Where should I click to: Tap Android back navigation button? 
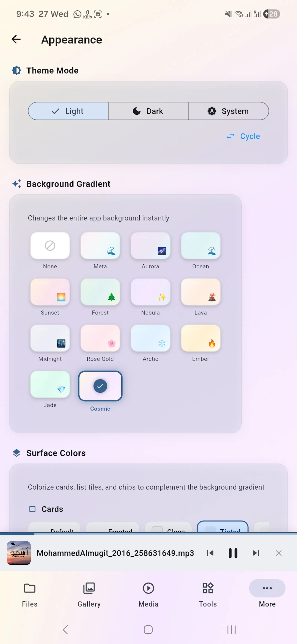pos(66,630)
